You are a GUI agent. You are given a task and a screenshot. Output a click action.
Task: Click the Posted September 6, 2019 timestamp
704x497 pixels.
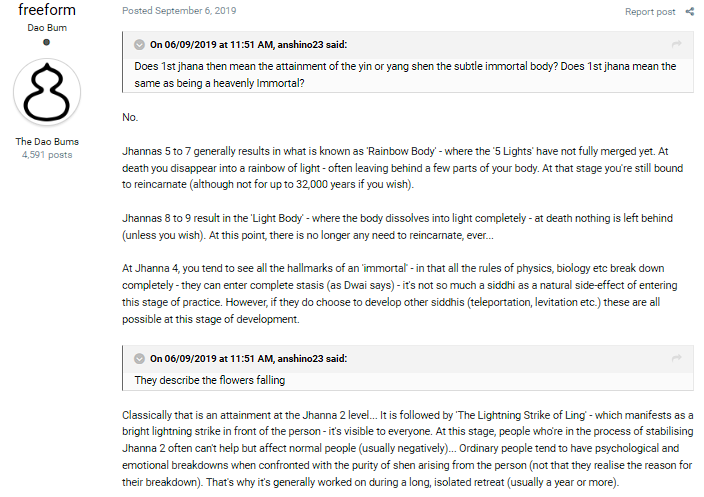(179, 11)
